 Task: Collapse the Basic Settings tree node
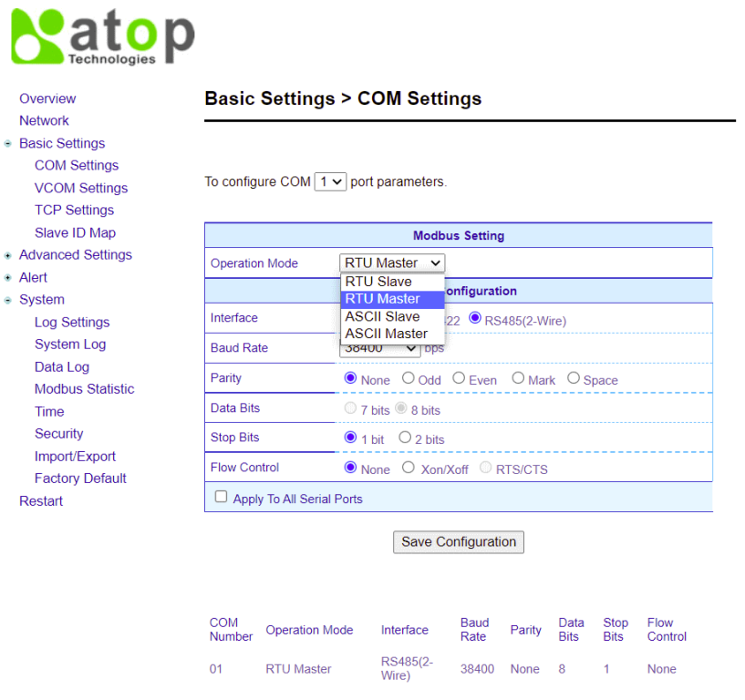(7, 143)
